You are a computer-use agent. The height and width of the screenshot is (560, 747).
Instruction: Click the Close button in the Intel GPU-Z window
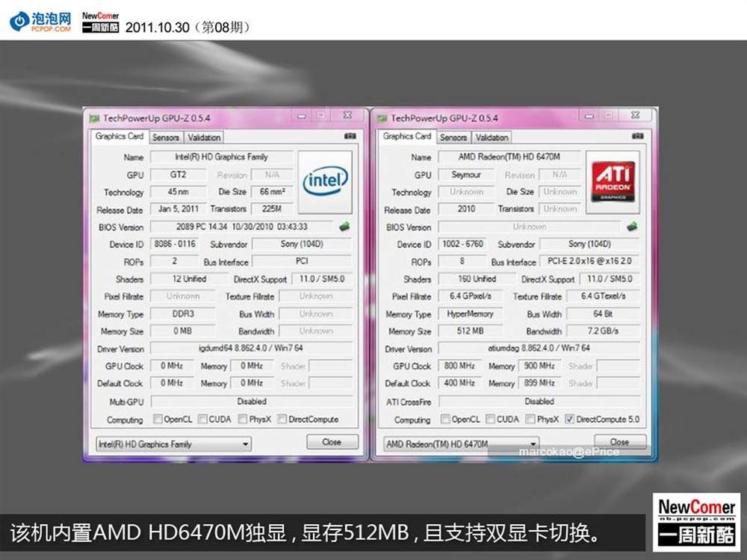click(332, 442)
